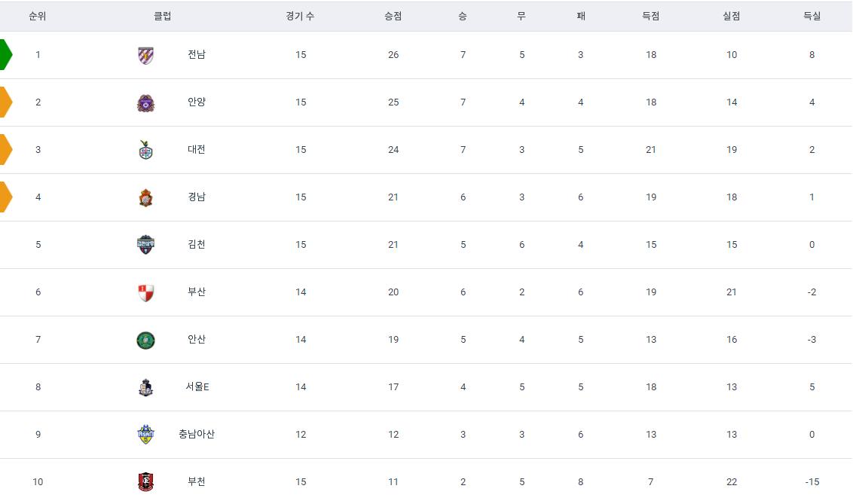Click the 안양 club crest icon
The width and height of the screenshot is (853, 504).
[145, 102]
